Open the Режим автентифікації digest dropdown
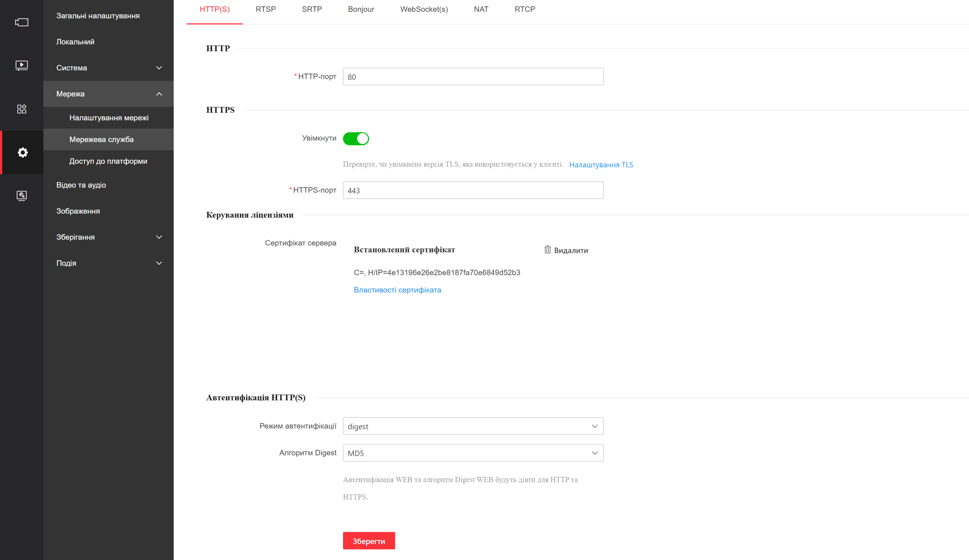The width and height of the screenshot is (969, 560). tap(473, 426)
